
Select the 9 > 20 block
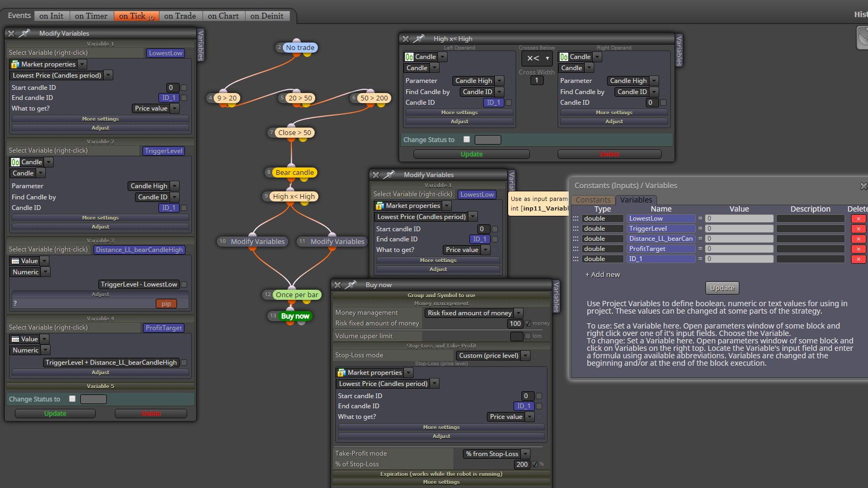[227, 98]
